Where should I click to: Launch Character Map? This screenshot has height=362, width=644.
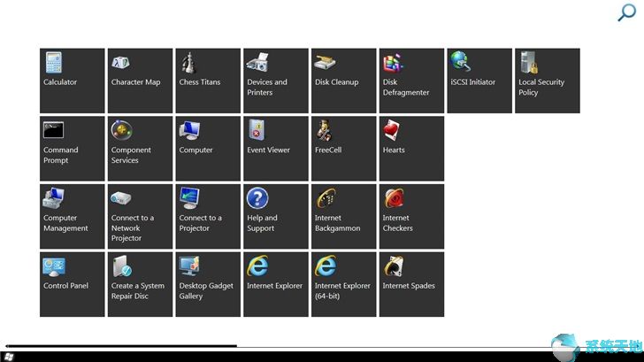click(x=140, y=81)
